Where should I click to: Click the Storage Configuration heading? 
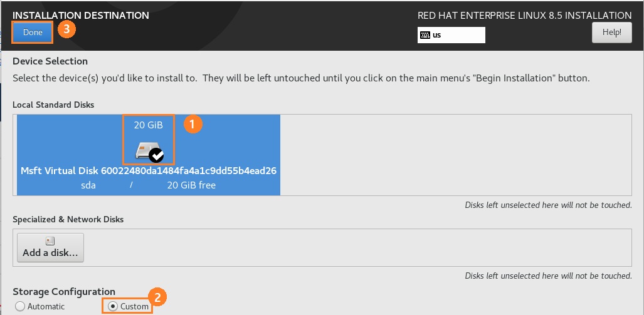[64, 292]
